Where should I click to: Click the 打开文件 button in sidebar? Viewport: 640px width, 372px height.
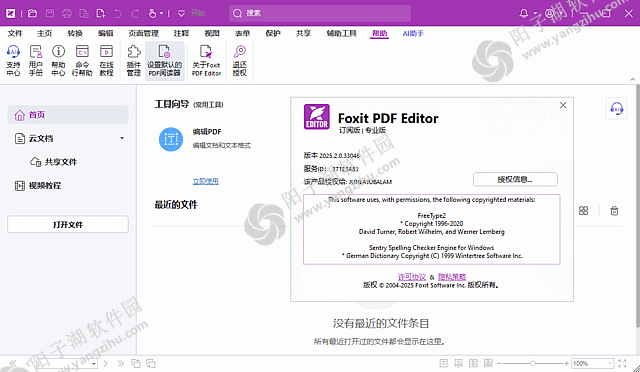pyautogui.click(x=68, y=225)
